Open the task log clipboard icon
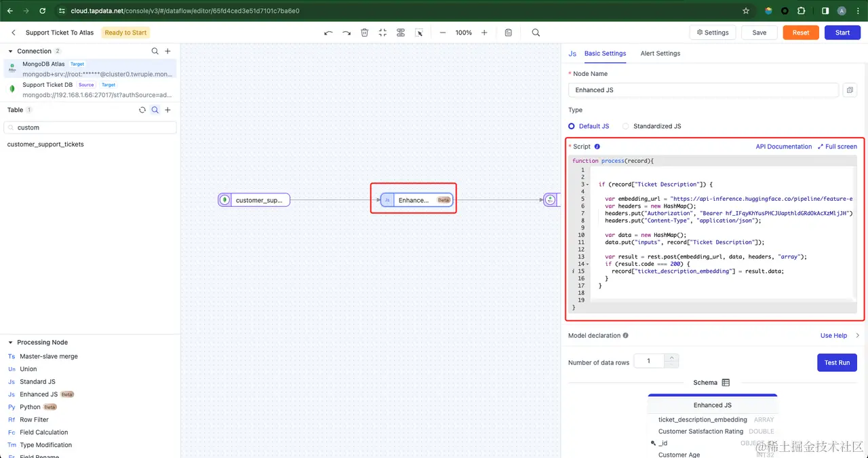The height and width of the screenshot is (458, 868). [x=509, y=33]
